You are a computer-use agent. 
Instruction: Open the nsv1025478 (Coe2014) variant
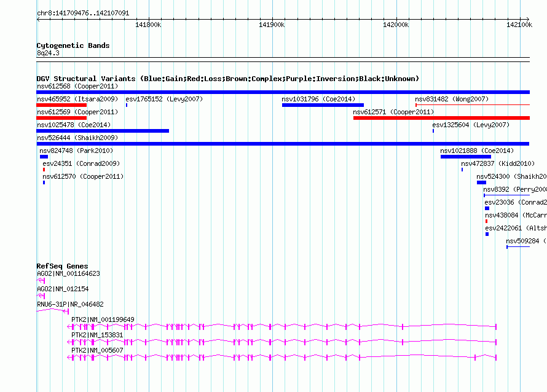coord(74,125)
